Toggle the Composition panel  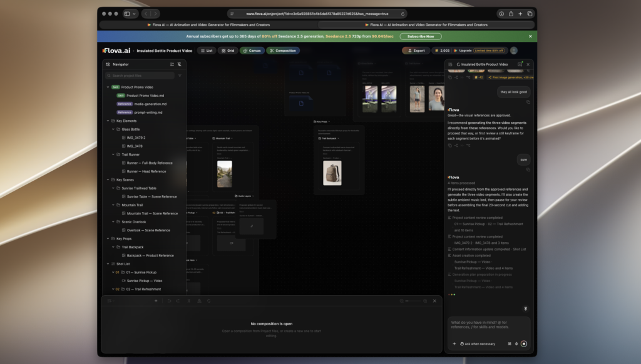(283, 51)
